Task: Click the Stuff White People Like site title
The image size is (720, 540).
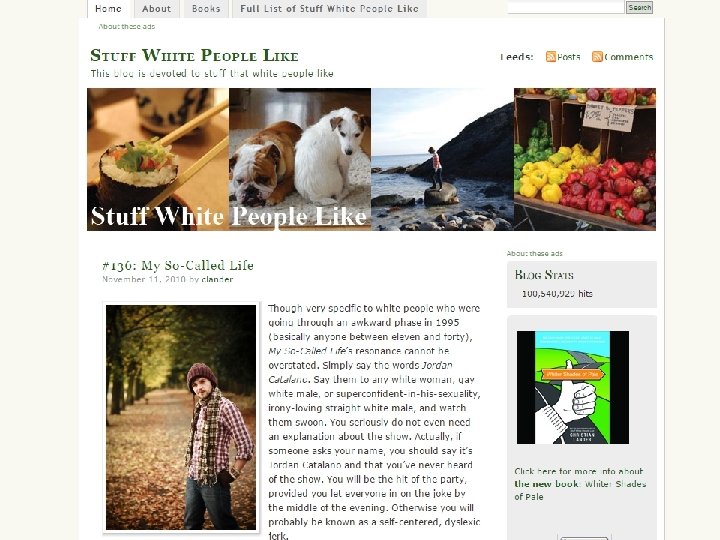Action: tap(194, 56)
